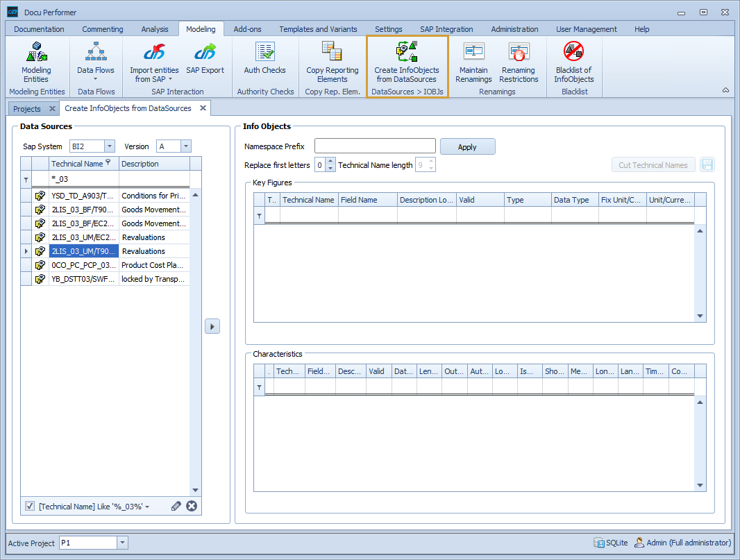Open the Settings menu
The image size is (740, 560).
[x=388, y=29]
